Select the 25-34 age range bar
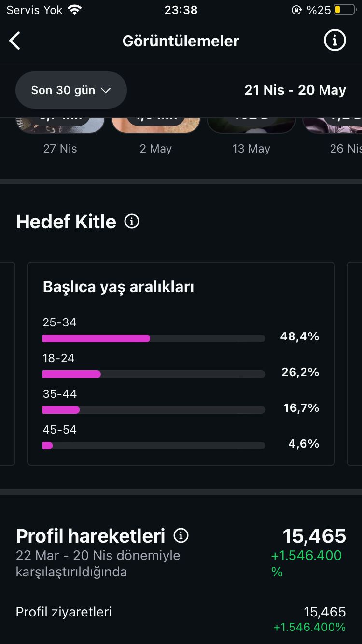The width and height of the screenshot is (362, 644). point(153,338)
